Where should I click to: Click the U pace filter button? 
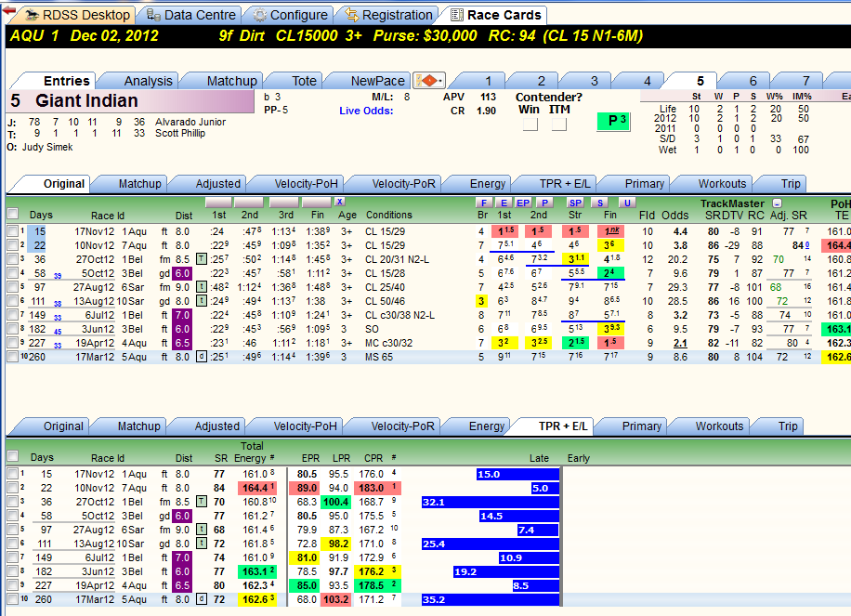627,203
